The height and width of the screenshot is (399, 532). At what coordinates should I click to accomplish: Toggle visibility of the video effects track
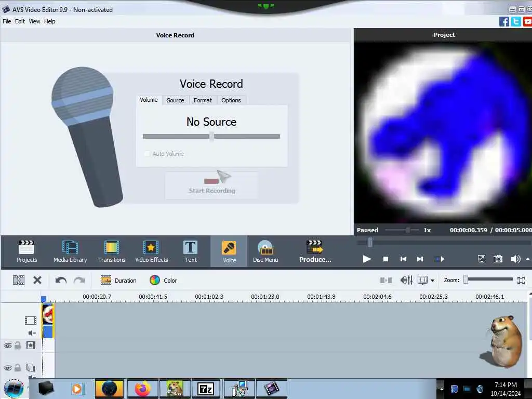[x=8, y=345]
